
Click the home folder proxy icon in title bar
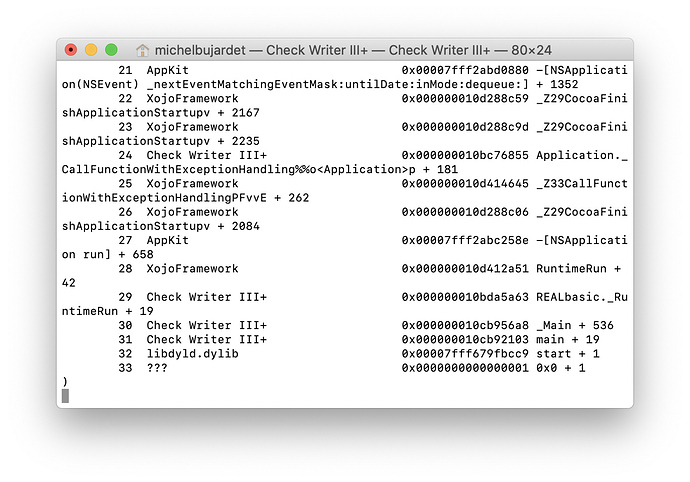coord(142,50)
